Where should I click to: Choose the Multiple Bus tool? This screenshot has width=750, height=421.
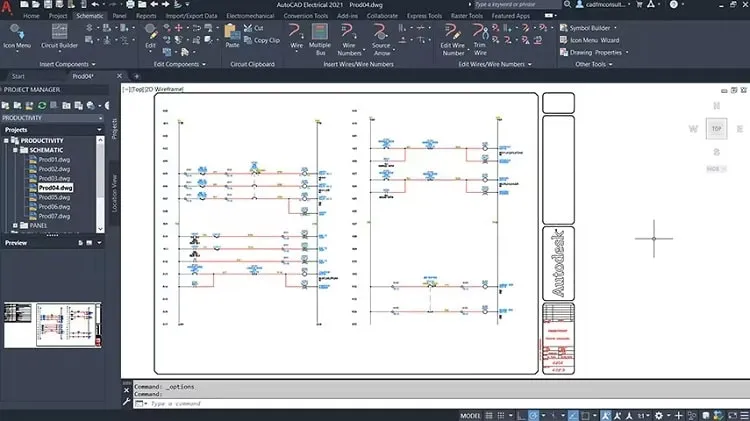pyautogui.click(x=320, y=39)
